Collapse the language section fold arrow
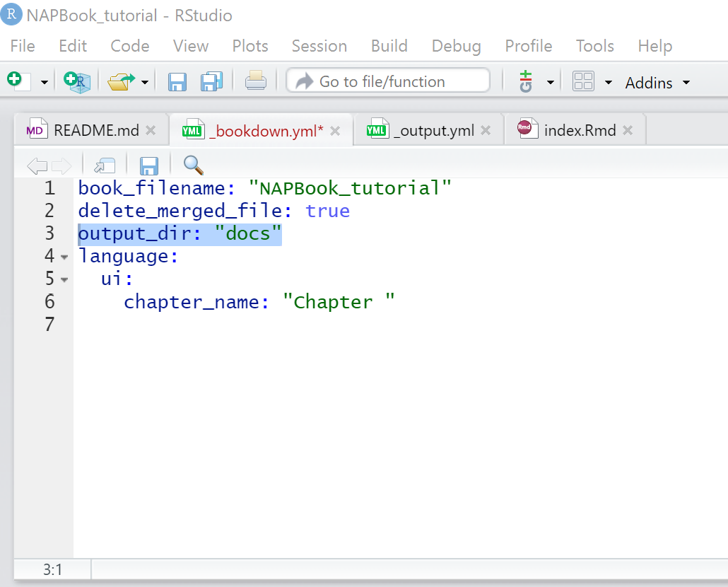The image size is (728, 587). (64, 257)
